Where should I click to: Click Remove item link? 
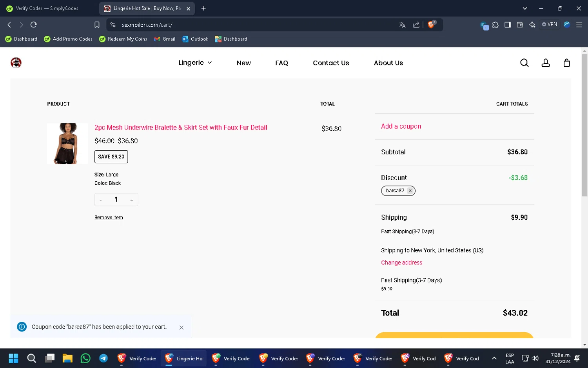pyautogui.click(x=109, y=217)
